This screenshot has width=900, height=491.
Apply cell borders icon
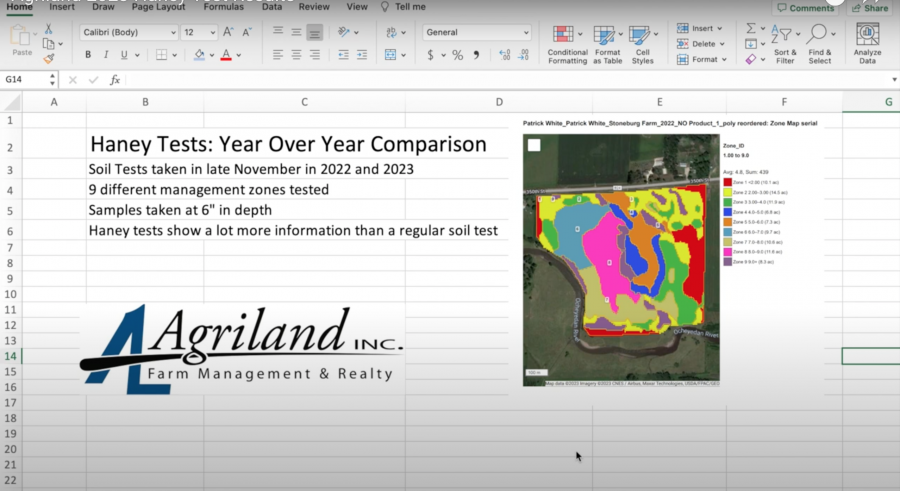[161, 55]
